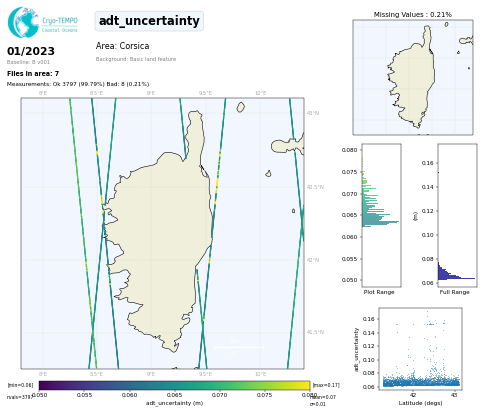Click the latitude scatter plot
Image resolution: width=492 pixels, height=410 pixels.
(420, 349)
